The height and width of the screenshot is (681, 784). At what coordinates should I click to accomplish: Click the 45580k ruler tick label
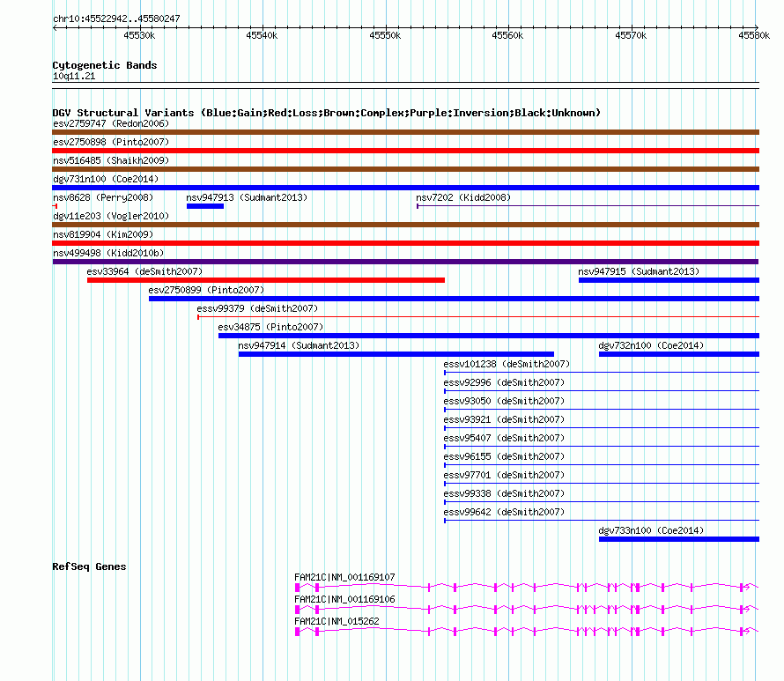pyautogui.click(x=754, y=35)
